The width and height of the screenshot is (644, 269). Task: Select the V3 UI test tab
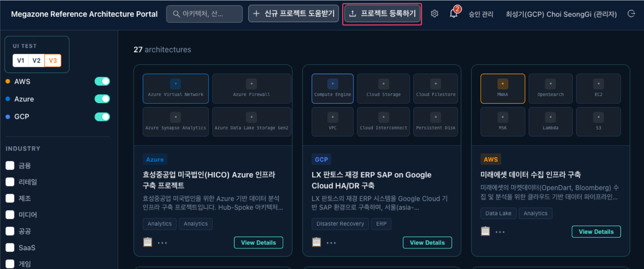(x=53, y=61)
